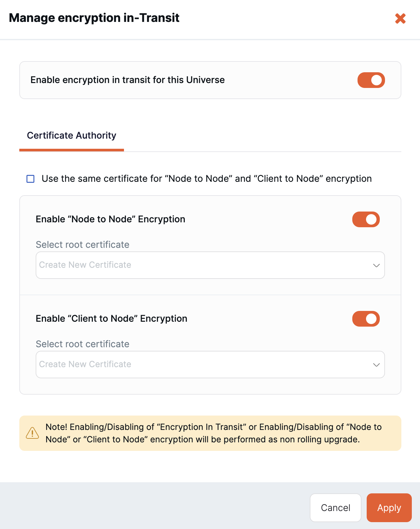Toggle off Node to Node Encryption
Image resolution: width=420 pixels, height=529 pixels.
tap(365, 219)
